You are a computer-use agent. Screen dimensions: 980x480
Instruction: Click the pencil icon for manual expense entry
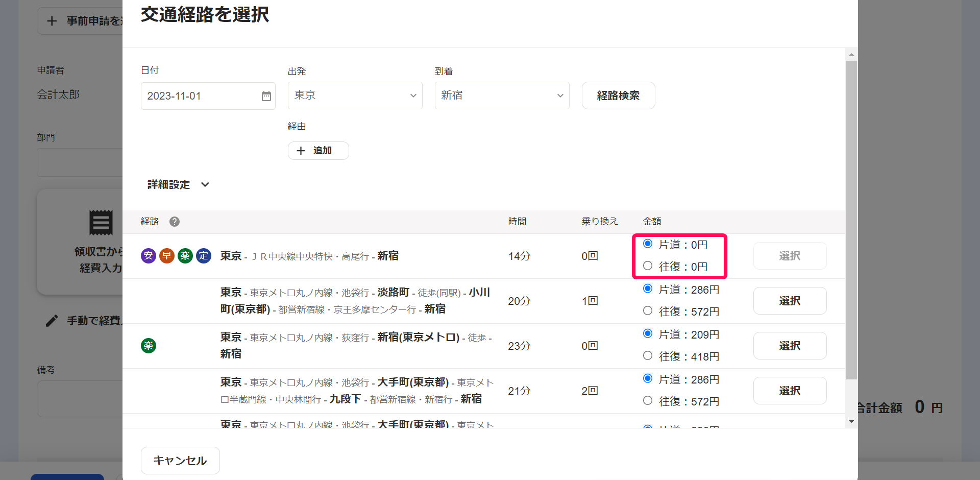click(x=52, y=321)
